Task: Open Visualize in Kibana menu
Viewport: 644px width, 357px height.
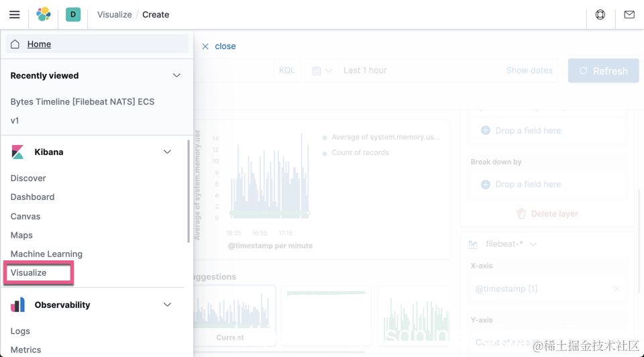Action: click(x=28, y=272)
